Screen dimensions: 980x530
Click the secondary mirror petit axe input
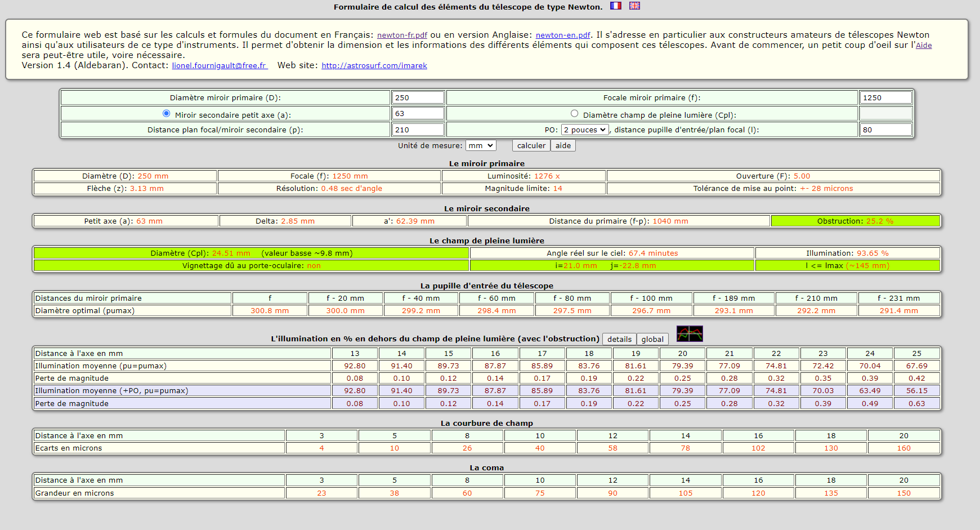pyautogui.click(x=418, y=113)
